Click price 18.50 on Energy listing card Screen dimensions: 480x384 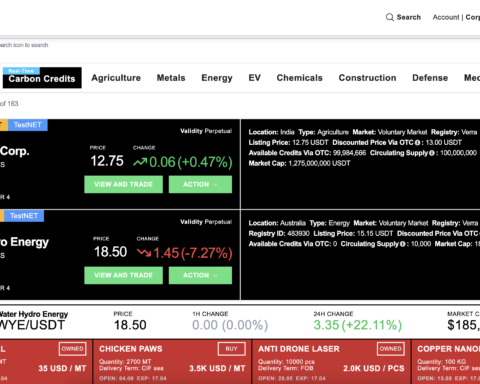pos(110,252)
